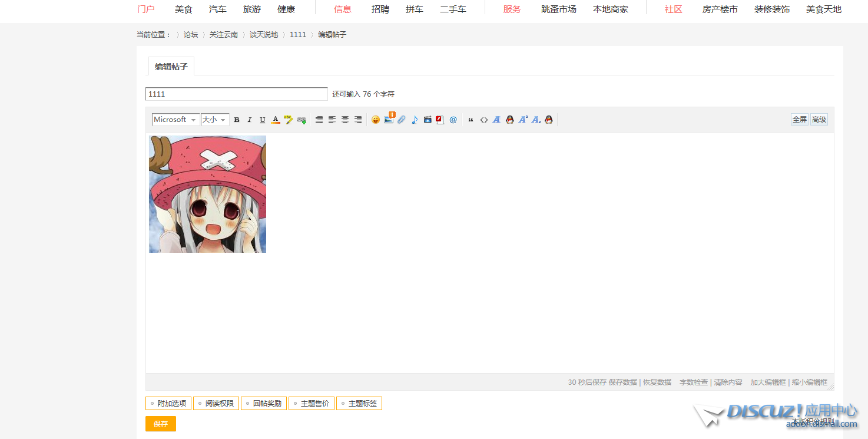This screenshot has width=868, height=439.
Task: Toggle underline text formatting
Action: [x=263, y=120]
